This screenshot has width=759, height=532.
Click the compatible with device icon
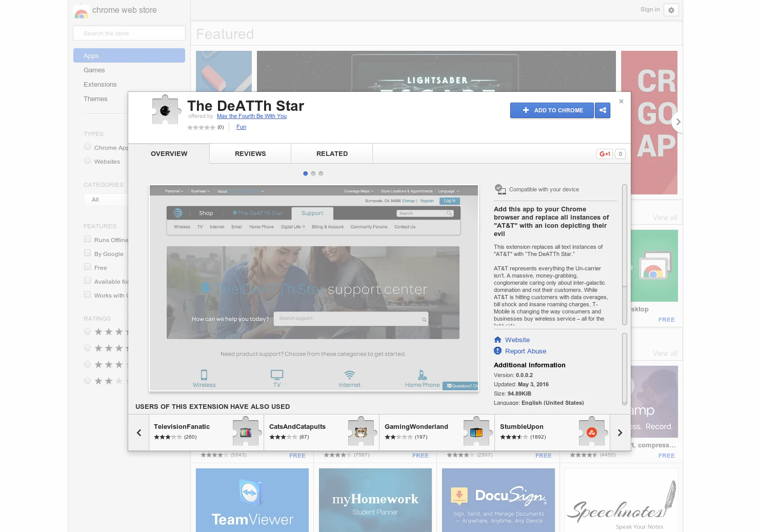point(500,189)
